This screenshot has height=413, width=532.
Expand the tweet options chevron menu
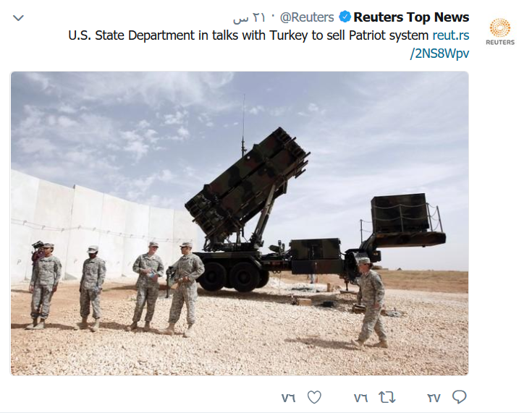[18, 17]
